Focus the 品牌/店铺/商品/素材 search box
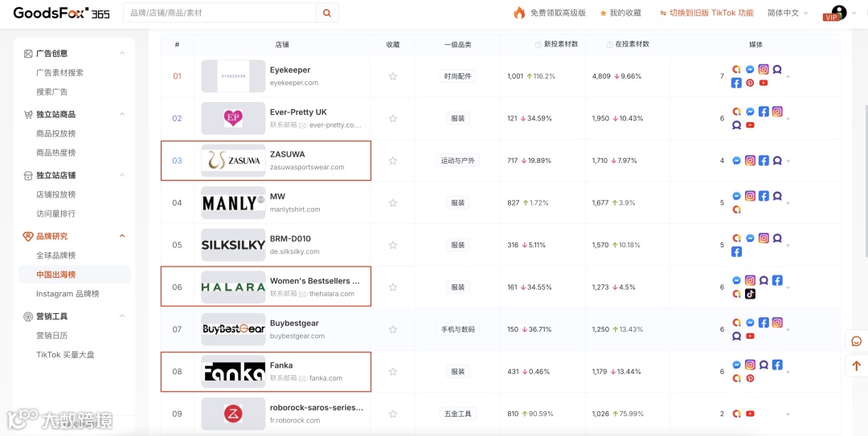This screenshot has width=868, height=436. 219,13
